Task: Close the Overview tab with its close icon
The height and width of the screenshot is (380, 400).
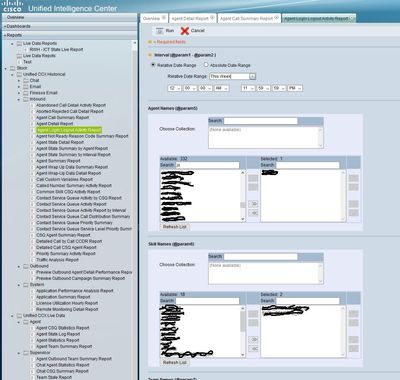Action: tap(164, 18)
